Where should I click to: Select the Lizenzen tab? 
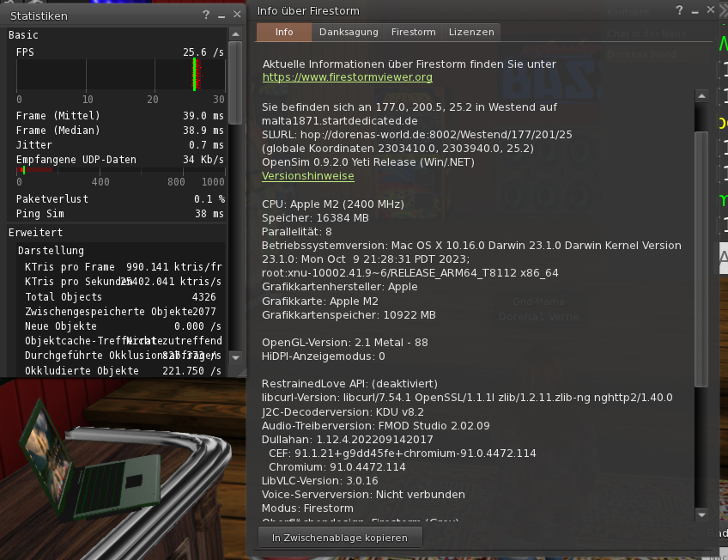tap(471, 32)
